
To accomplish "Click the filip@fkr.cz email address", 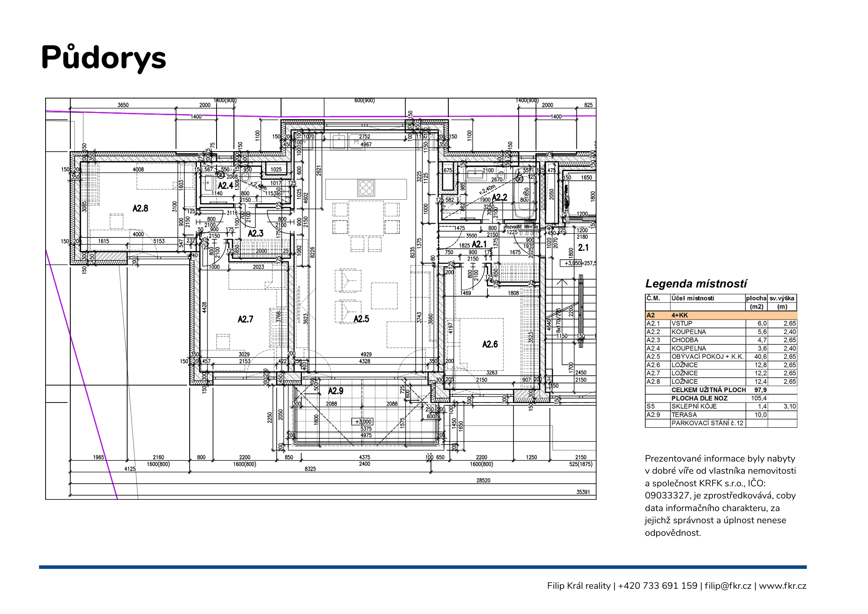I will (x=728, y=586).
